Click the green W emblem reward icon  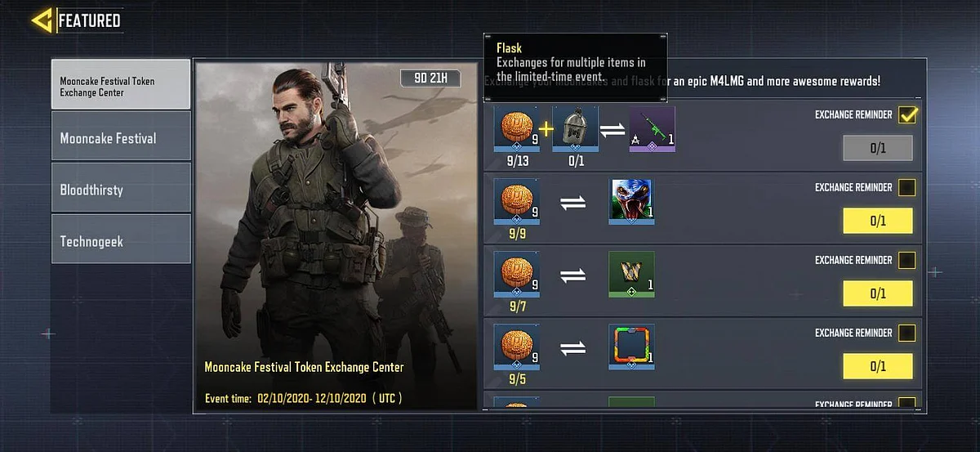tap(631, 274)
